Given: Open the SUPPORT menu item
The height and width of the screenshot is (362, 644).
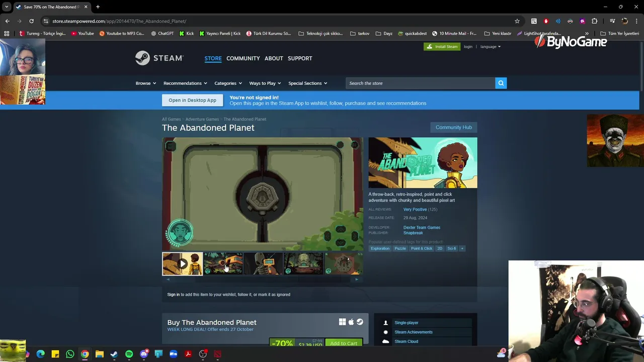Looking at the screenshot, I should pos(300,58).
